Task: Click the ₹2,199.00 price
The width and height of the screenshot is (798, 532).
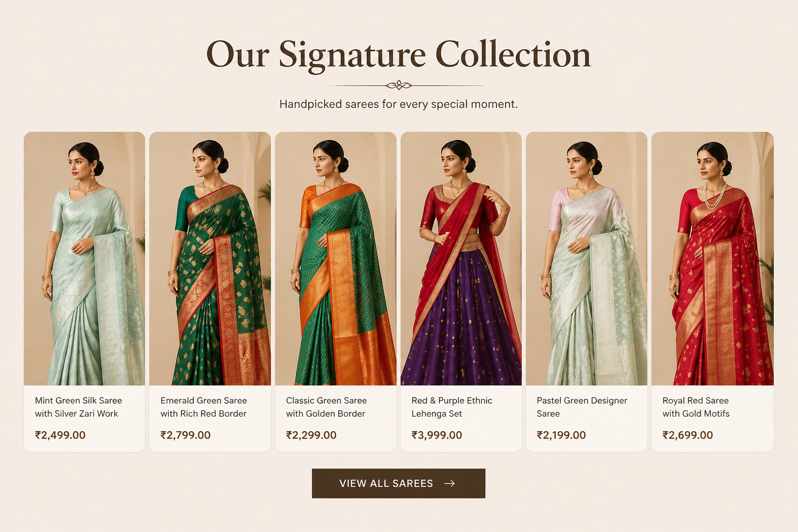Action: (561, 435)
